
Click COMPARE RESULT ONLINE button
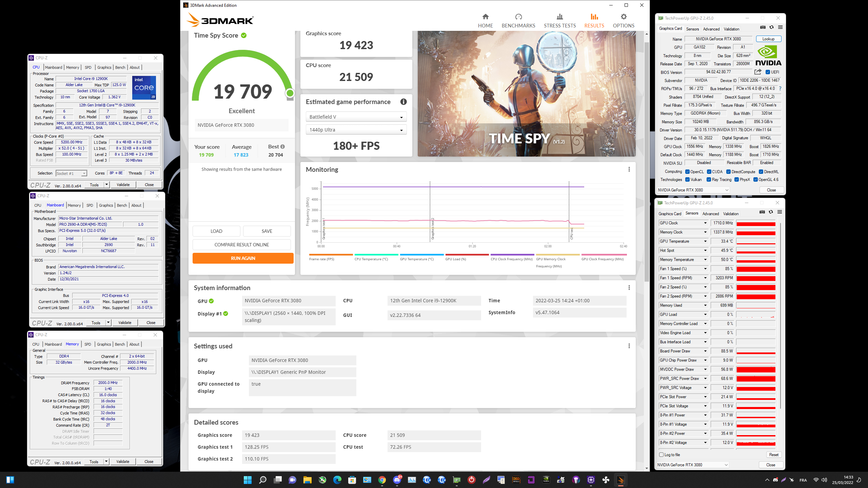pyautogui.click(x=241, y=245)
